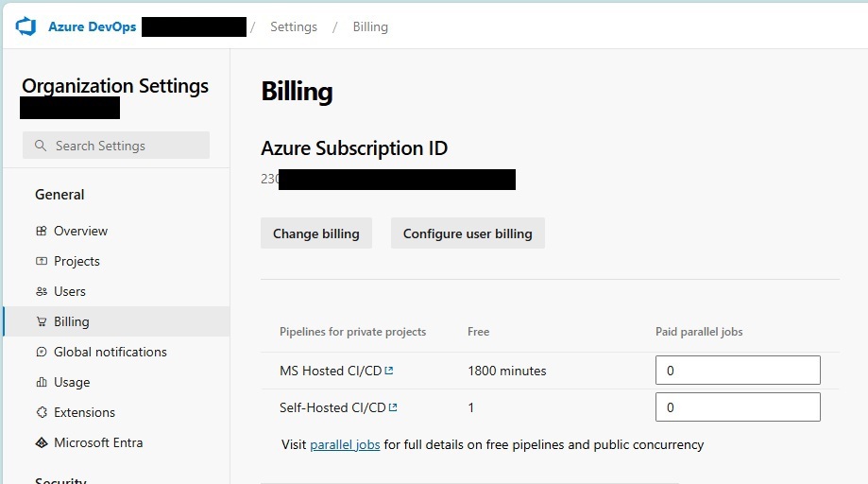Click the Billing shopping cart icon
The image size is (868, 484).
click(41, 321)
